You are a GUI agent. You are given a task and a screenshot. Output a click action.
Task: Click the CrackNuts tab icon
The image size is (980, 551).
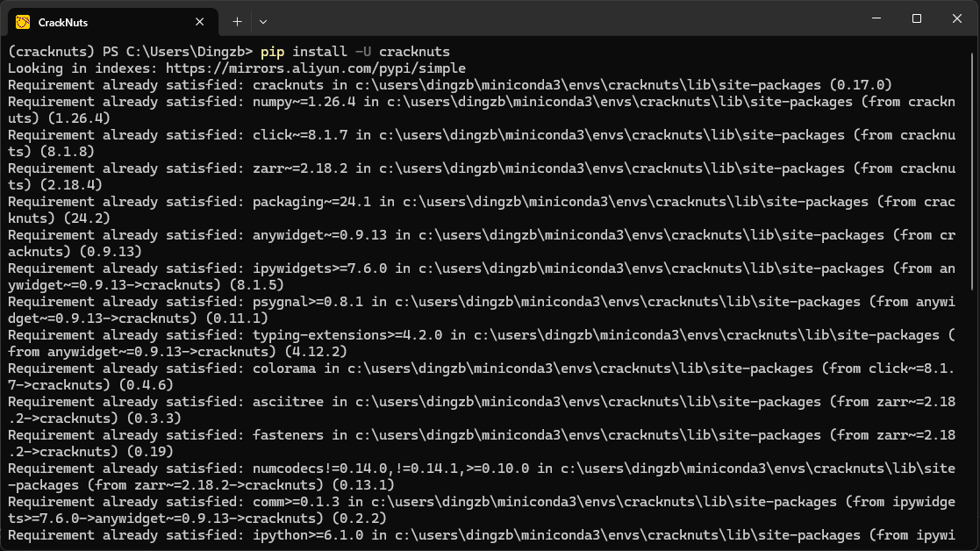23,22
